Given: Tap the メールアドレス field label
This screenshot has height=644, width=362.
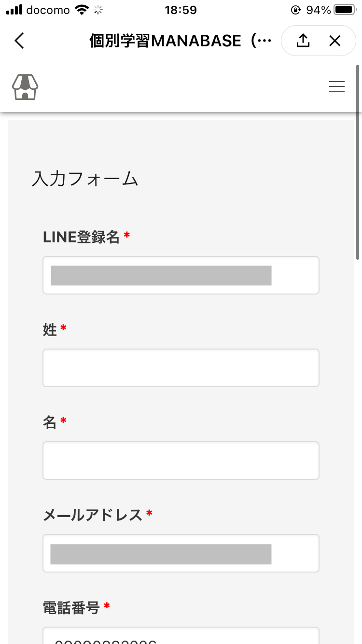Looking at the screenshot, I should coord(93,515).
